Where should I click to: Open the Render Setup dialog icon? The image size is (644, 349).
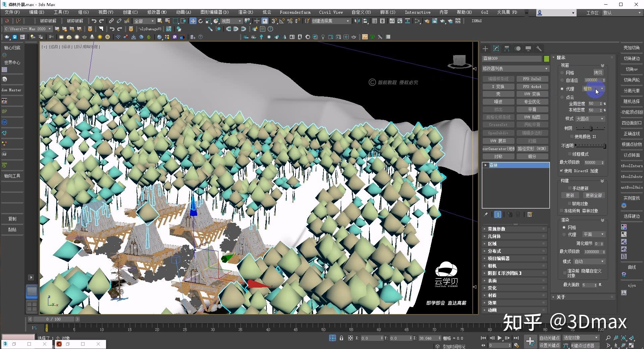tap(427, 21)
